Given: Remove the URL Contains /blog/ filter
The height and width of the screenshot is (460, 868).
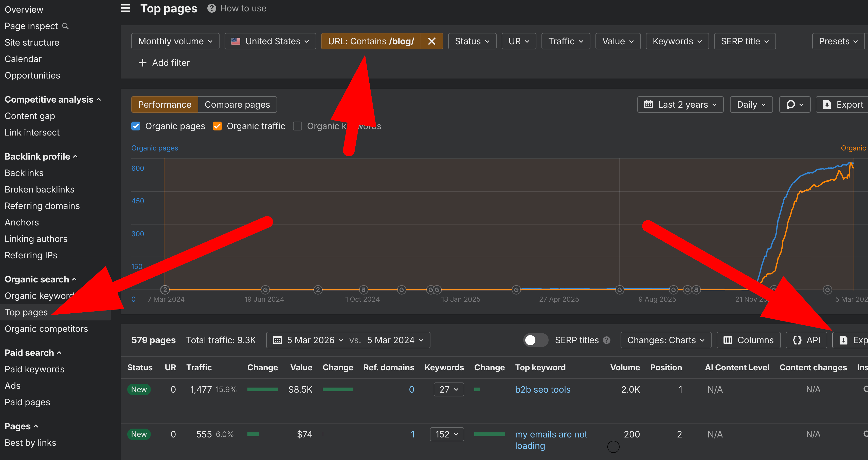Looking at the screenshot, I should (432, 41).
